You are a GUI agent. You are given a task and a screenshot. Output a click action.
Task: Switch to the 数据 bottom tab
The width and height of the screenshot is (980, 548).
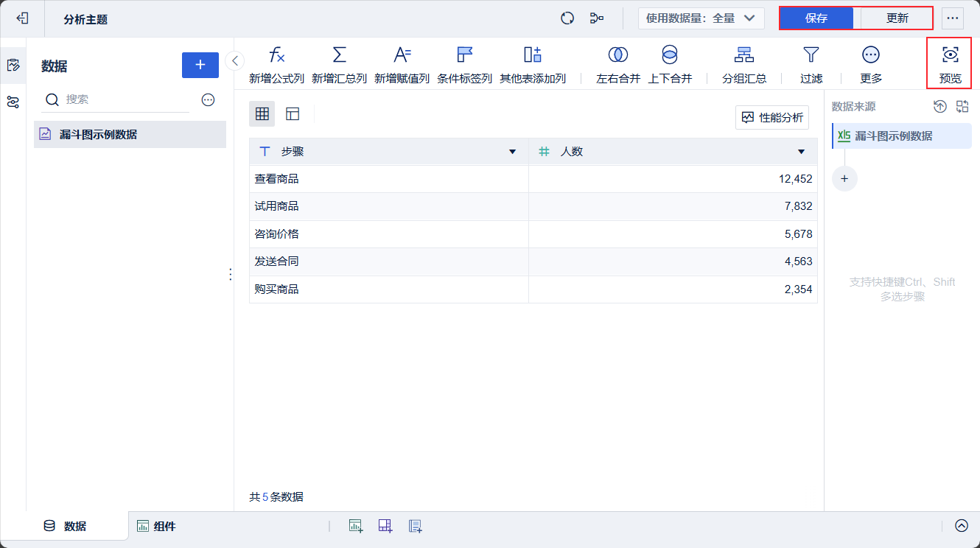pos(65,526)
